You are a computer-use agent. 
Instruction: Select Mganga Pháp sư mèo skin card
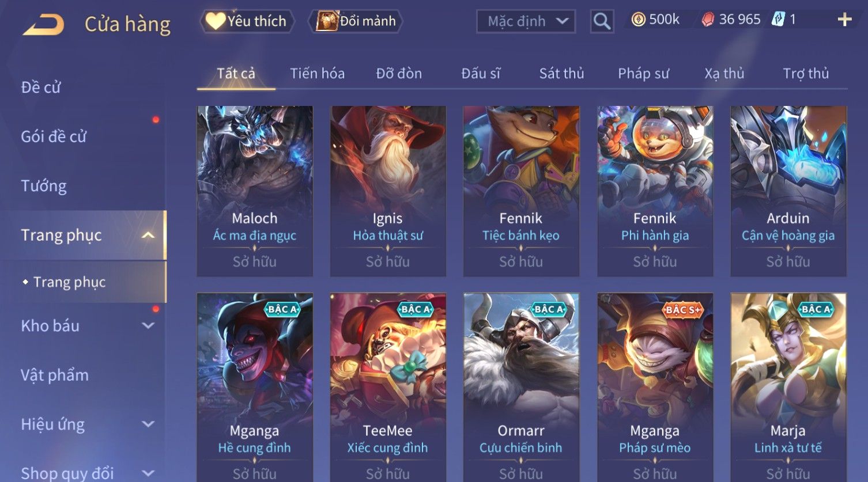click(x=655, y=387)
